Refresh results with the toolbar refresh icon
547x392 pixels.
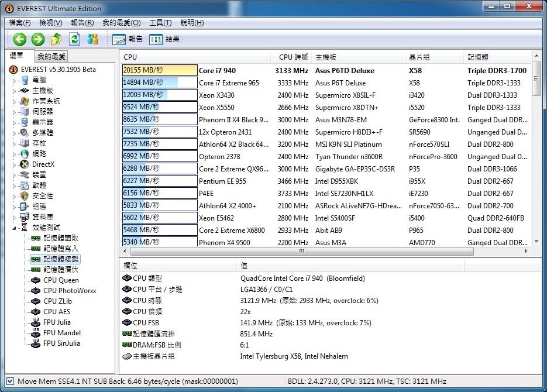click(74, 39)
